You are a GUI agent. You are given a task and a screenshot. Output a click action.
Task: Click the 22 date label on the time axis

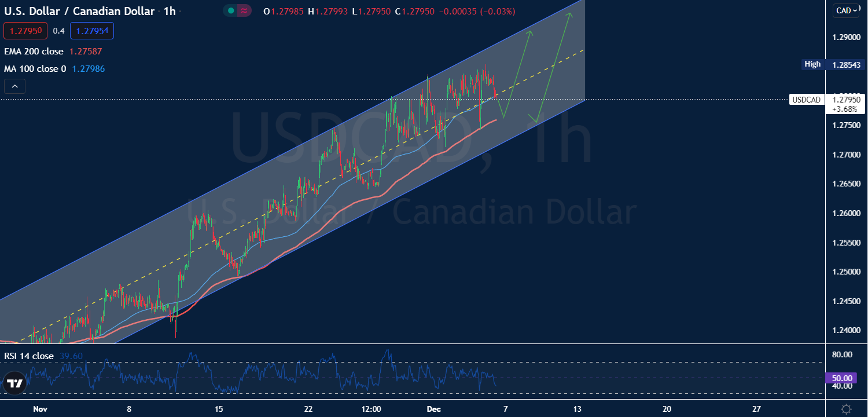click(308, 409)
